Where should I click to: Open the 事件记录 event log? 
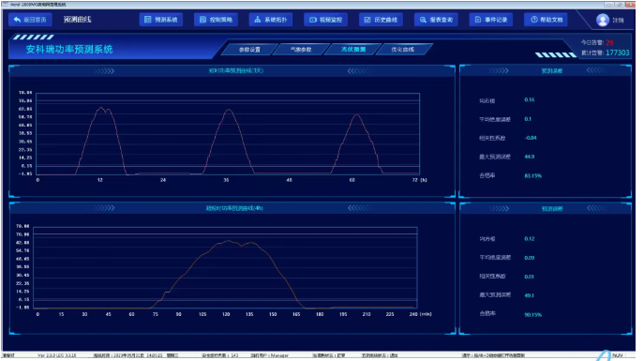point(491,20)
